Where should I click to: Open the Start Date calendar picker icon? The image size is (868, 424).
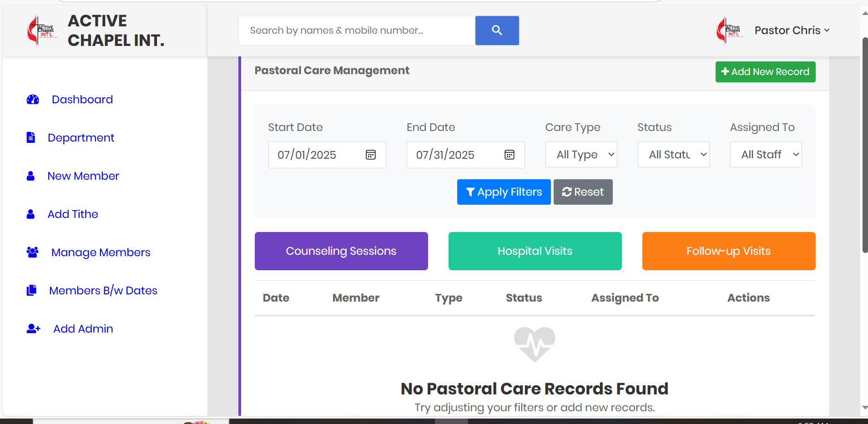[x=371, y=155]
